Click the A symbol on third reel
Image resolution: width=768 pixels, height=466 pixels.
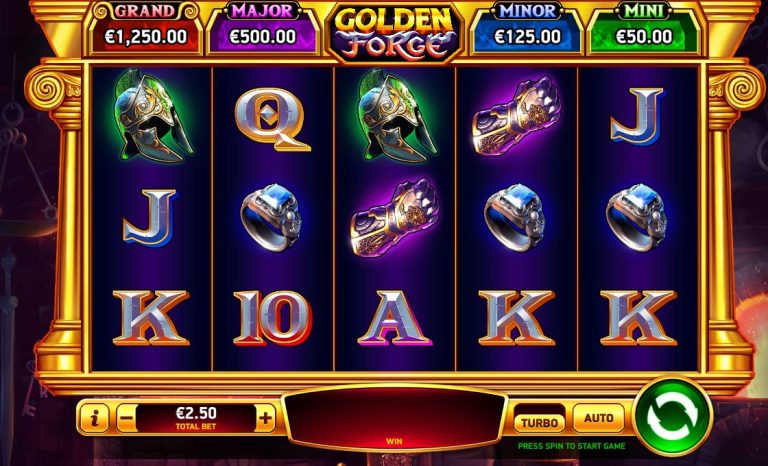point(394,318)
